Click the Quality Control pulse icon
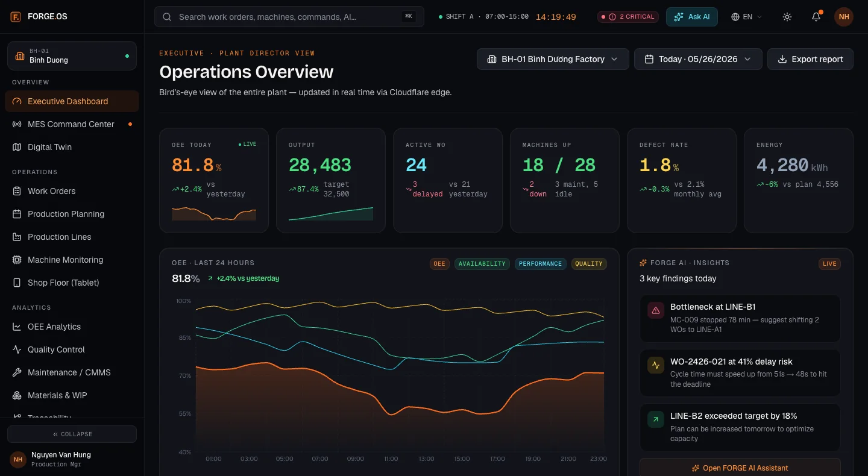The height and width of the screenshot is (476, 868). (17, 349)
